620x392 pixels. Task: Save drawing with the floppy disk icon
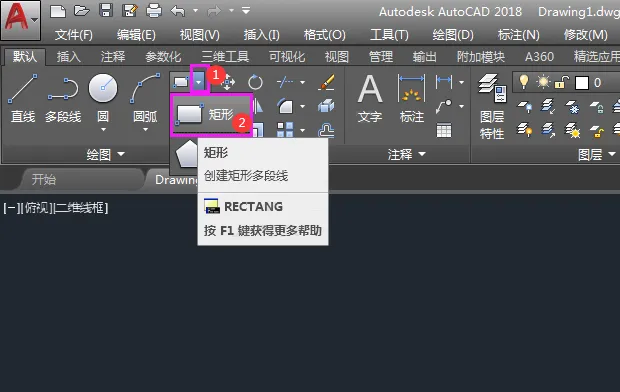pyautogui.click(x=106, y=10)
